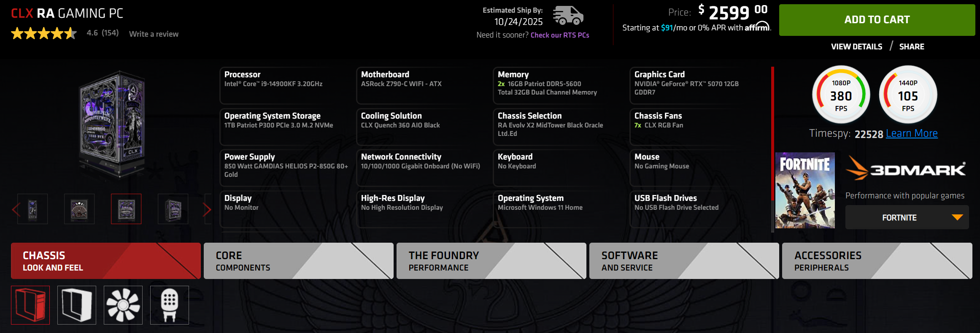Click the Fortnite game cover image

805,190
